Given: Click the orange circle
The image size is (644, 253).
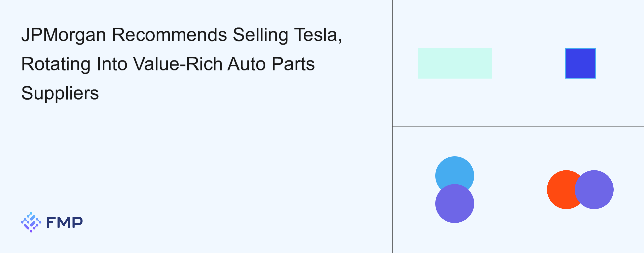Looking at the screenshot, I should 560,189.
